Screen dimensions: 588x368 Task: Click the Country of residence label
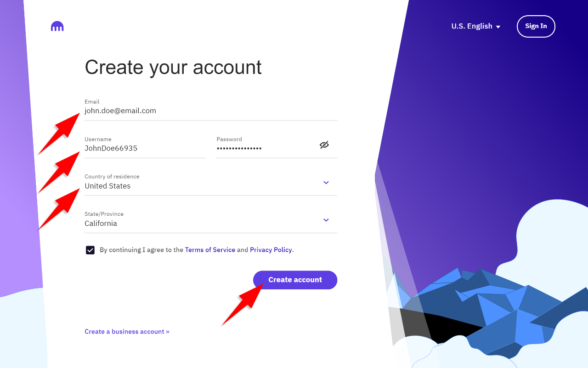coord(112,176)
